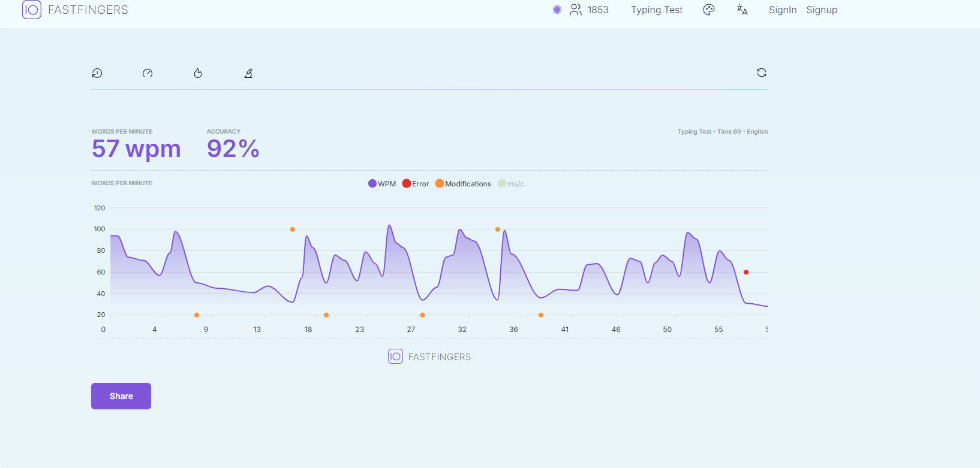Open the Typing Test menu item

(657, 10)
